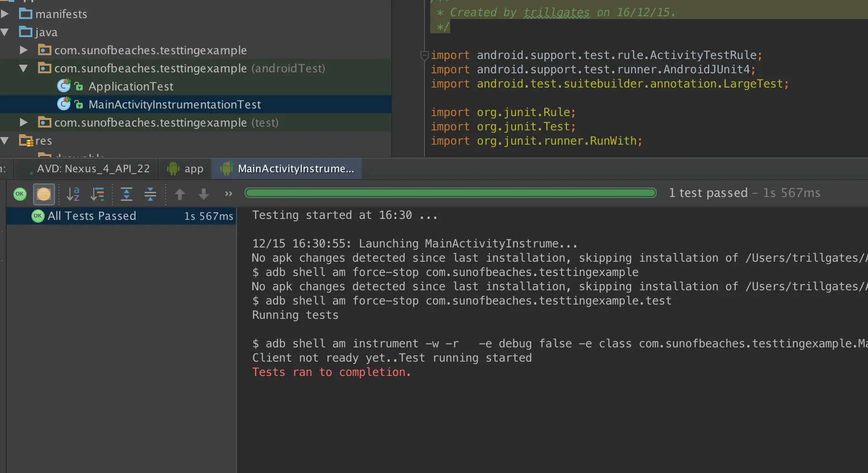This screenshot has width=868, height=473.
Task: Click the force-stop com.sunofbeaches.testtingexample.test line
Action: 462,301
